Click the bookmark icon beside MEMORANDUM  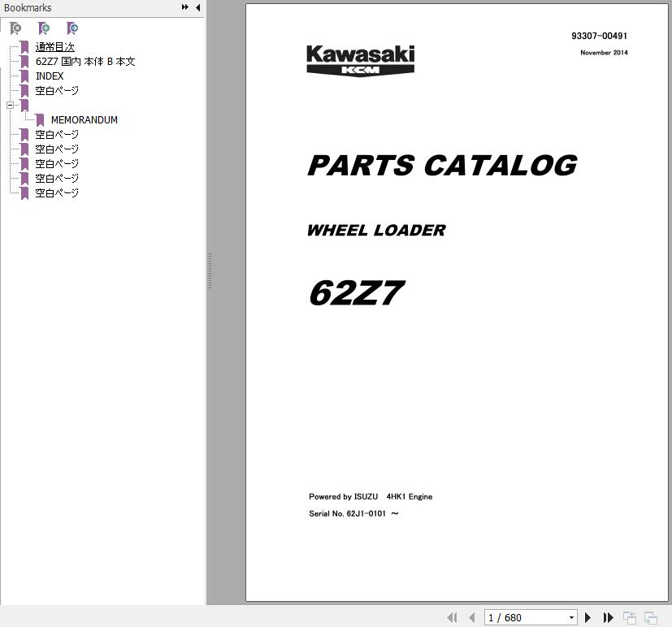[40, 120]
